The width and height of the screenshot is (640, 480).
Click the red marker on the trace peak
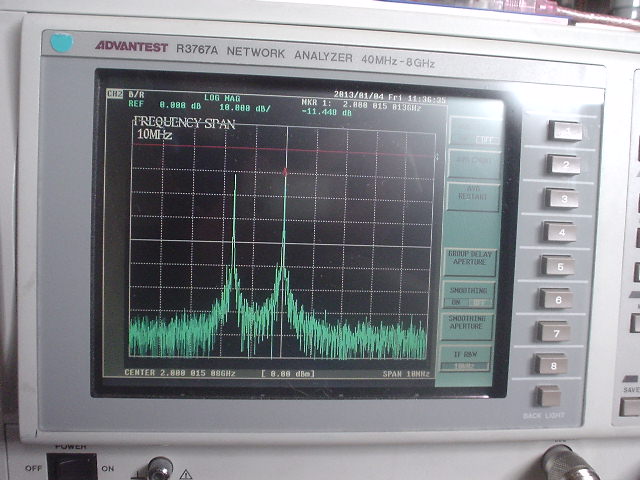point(285,172)
